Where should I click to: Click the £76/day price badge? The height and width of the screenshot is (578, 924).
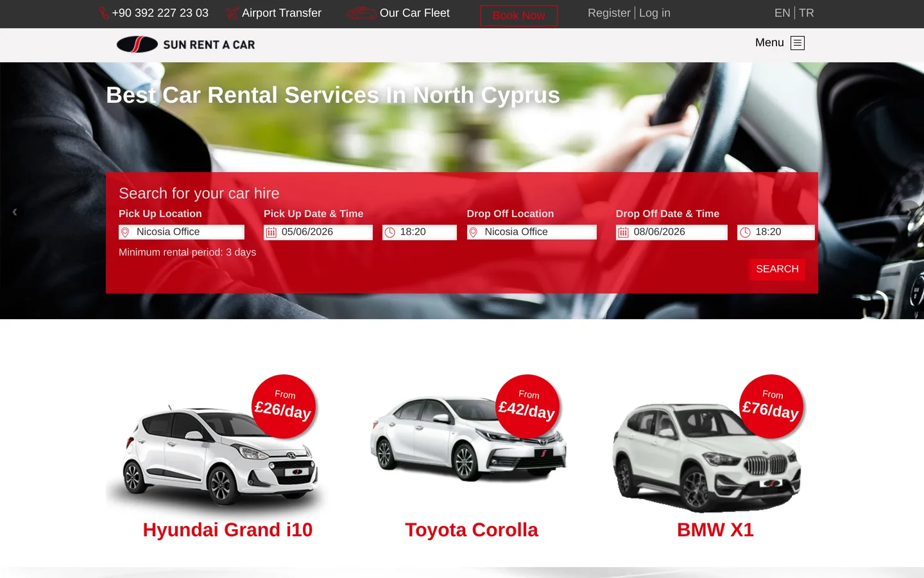[x=771, y=407]
